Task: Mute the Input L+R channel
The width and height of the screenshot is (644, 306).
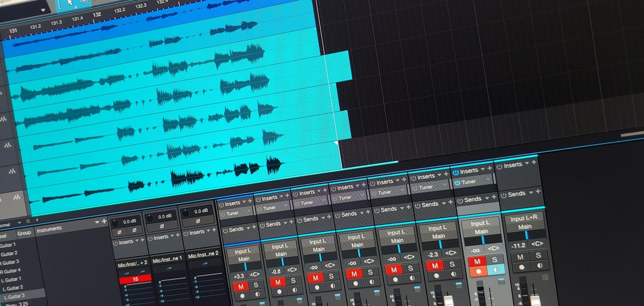Action: coord(519,257)
